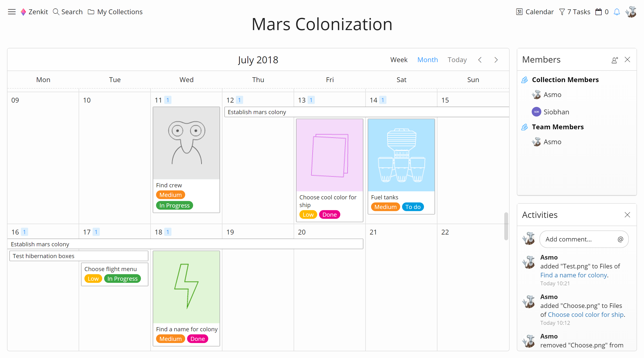Open the notifications bell
The width and height of the screenshot is (644, 358).
617,12
